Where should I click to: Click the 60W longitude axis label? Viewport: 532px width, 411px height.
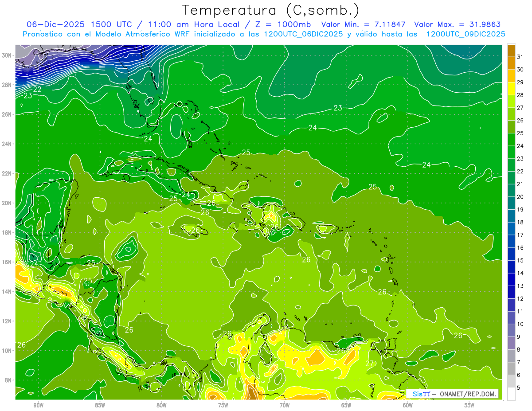click(x=408, y=405)
